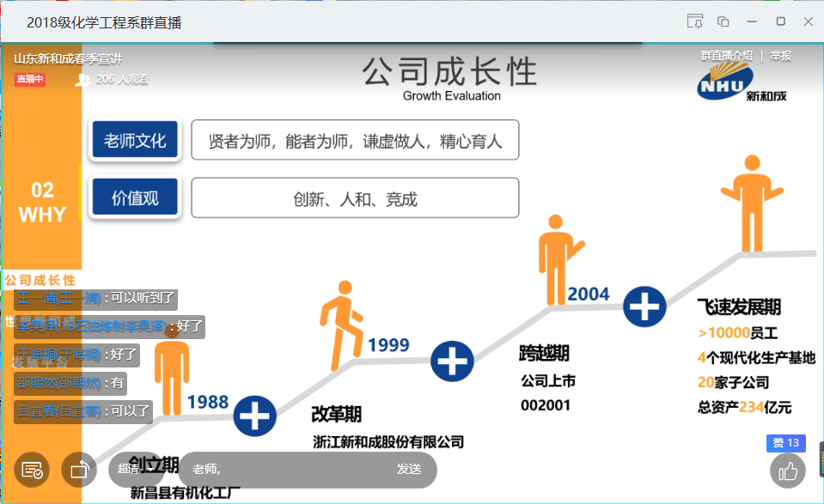824x504 pixels.
Task: Maximize the live stream window
Action: pos(780,21)
